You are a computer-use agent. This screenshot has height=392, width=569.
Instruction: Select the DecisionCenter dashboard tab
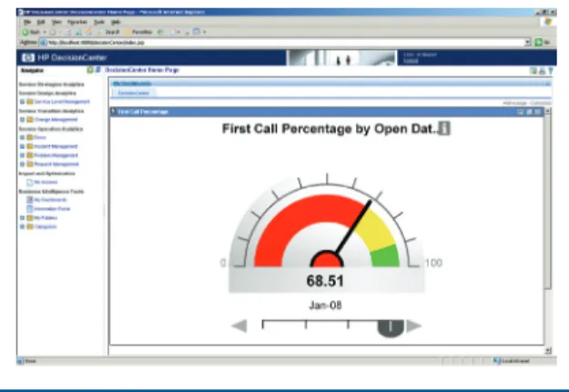point(134,93)
